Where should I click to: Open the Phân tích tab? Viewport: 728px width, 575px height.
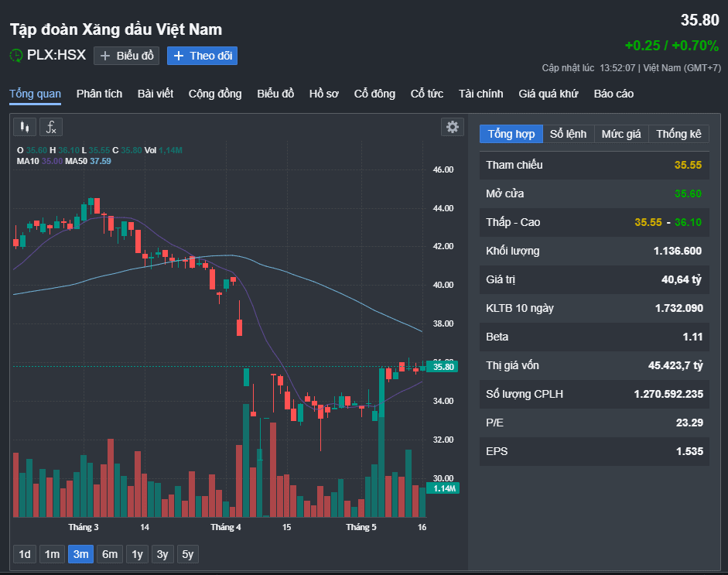(99, 94)
